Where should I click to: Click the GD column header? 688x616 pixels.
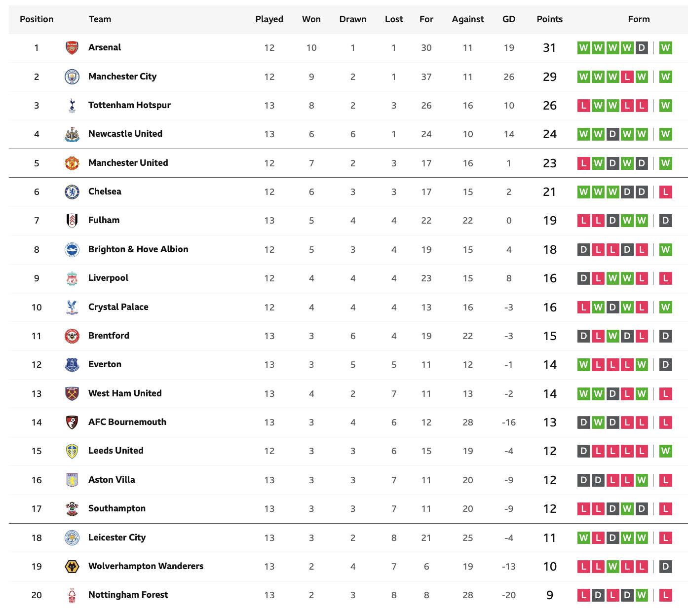coord(509,19)
